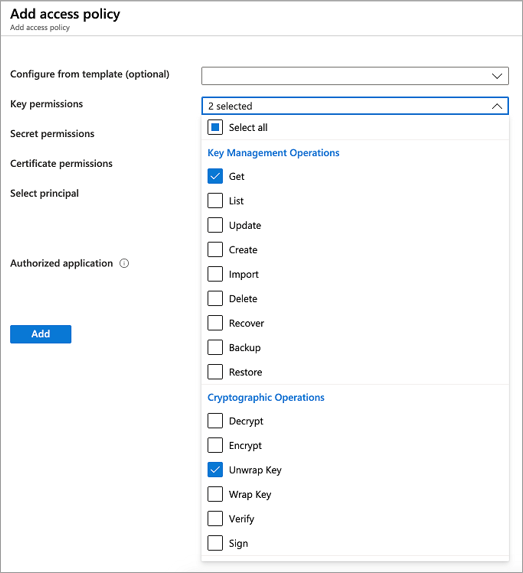Click the Key permissions label
This screenshot has width=523, height=573.
click(46, 104)
